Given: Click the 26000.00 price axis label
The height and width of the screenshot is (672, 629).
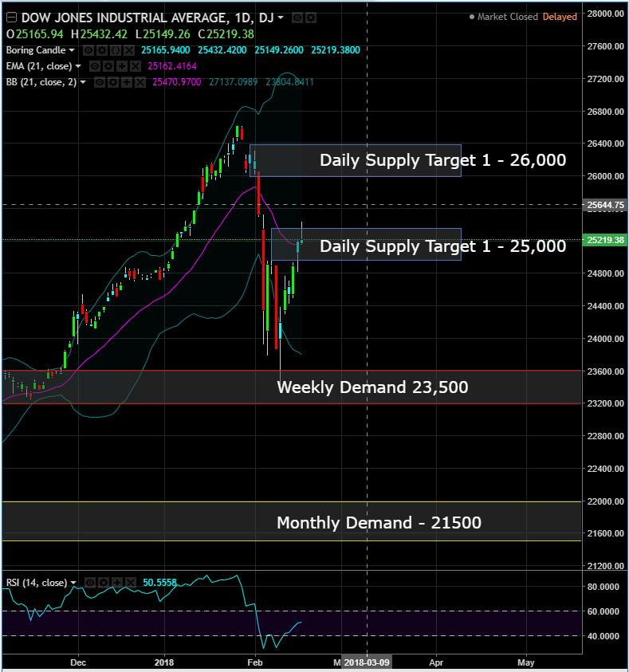Looking at the screenshot, I should click(x=605, y=176).
